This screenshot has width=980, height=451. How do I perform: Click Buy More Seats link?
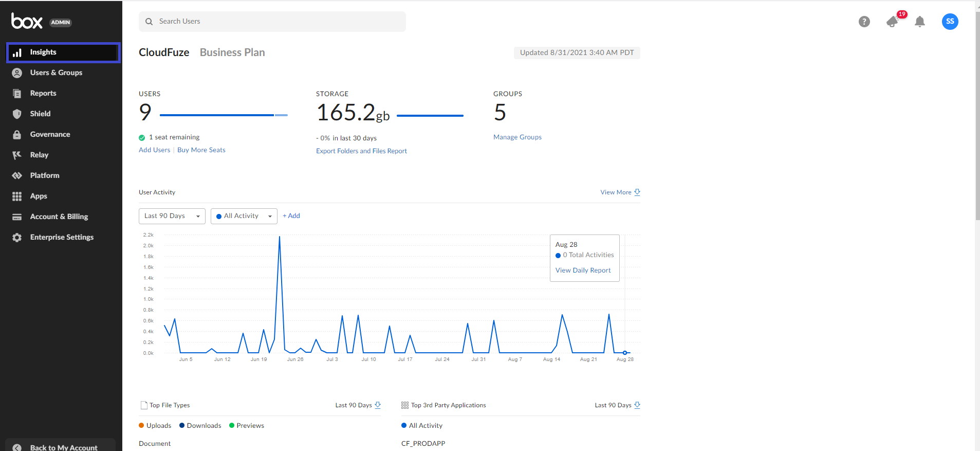[x=201, y=150]
